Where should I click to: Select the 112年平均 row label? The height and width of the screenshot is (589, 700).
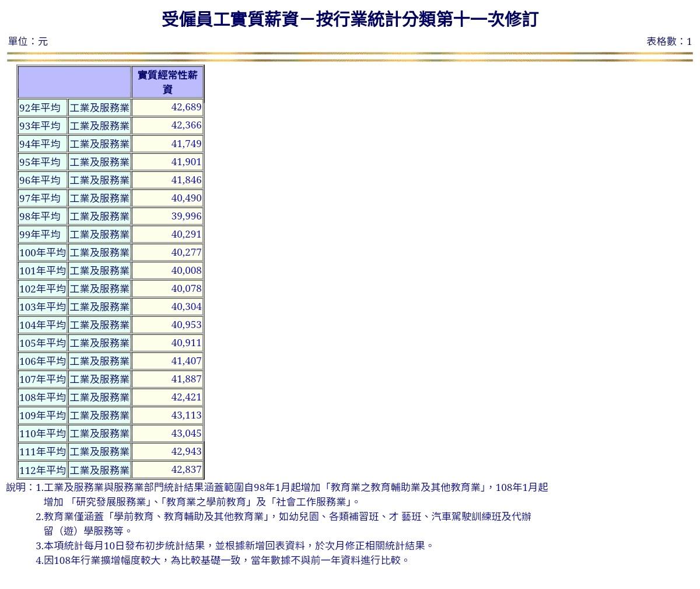pyautogui.click(x=42, y=470)
